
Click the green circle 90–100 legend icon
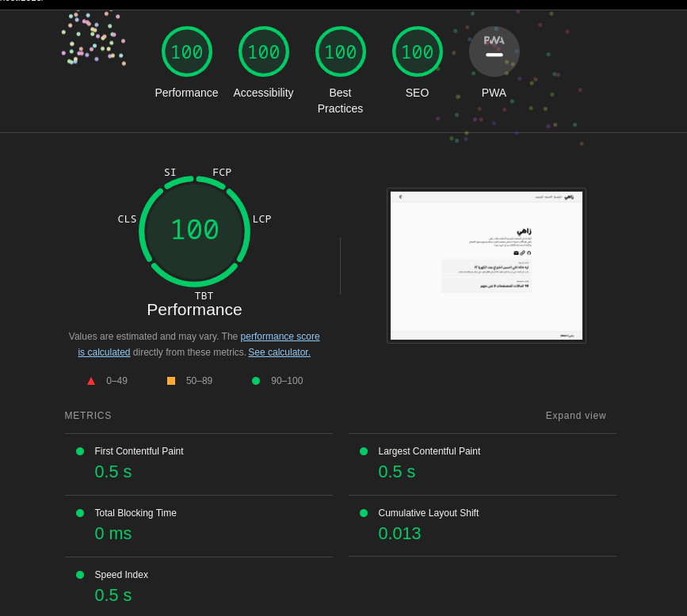pyautogui.click(x=256, y=381)
